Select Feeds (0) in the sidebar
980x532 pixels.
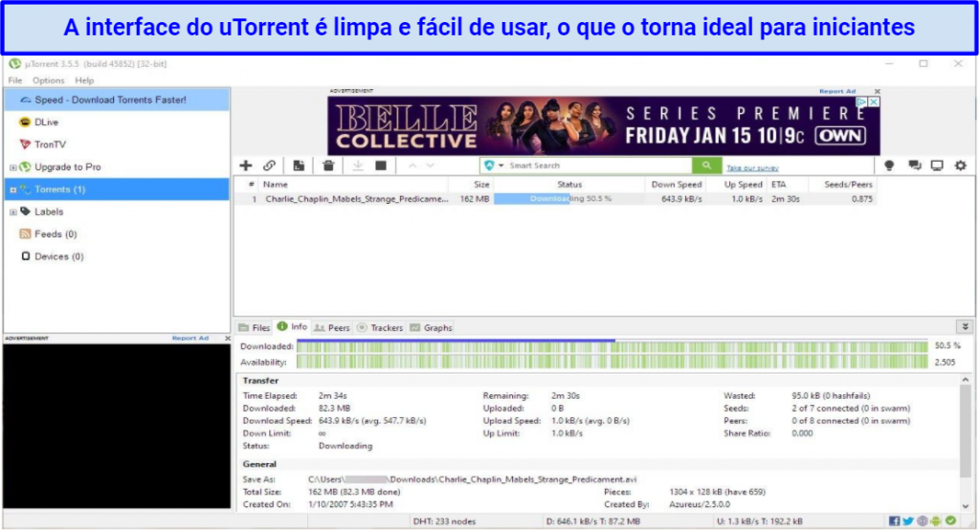[55, 234]
